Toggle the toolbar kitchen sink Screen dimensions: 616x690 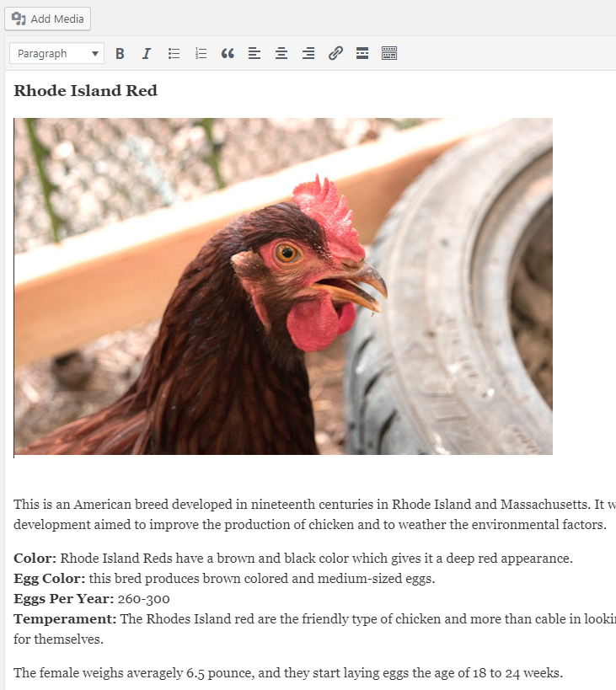click(389, 54)
